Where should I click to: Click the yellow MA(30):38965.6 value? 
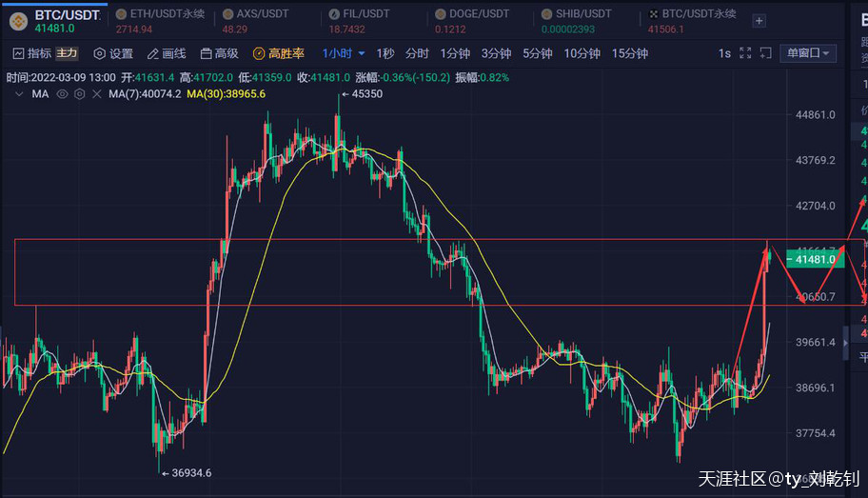pos(226,94)
